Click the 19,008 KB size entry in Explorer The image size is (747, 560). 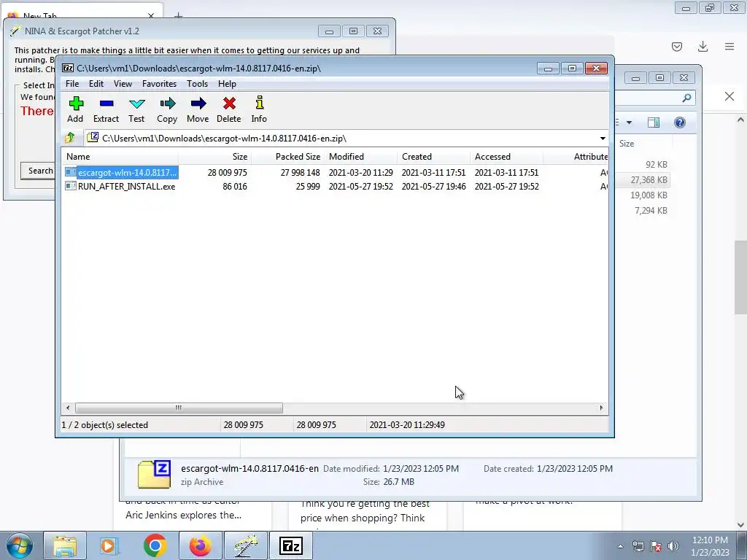point(649,195)
